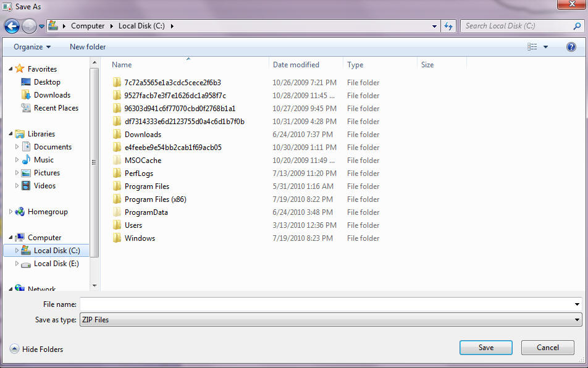
Task: Select Downloads in Favorites
Action: point(52,95)
